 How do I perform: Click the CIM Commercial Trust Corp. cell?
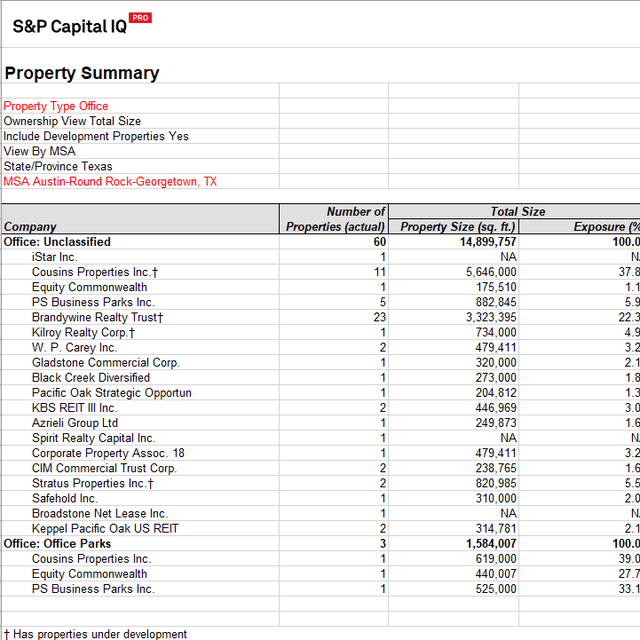tap(141, 468)
